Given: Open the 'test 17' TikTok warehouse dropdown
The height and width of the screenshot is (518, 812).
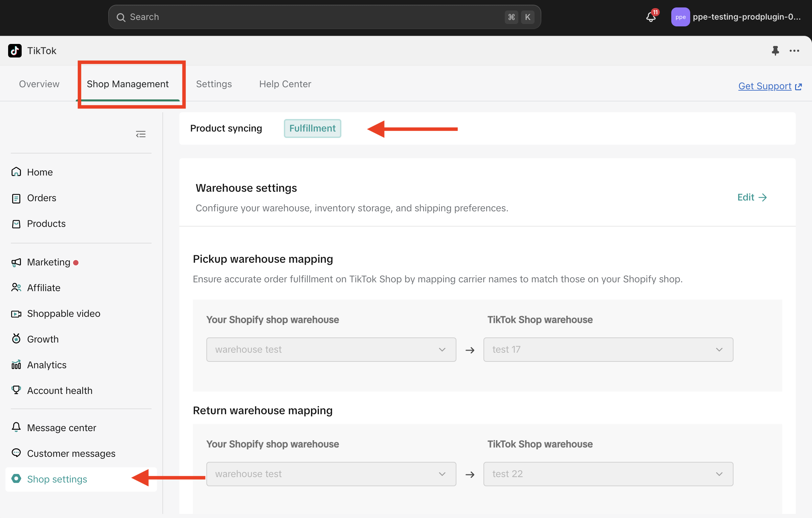Looking at the screenshot, I should coord(608,350).
